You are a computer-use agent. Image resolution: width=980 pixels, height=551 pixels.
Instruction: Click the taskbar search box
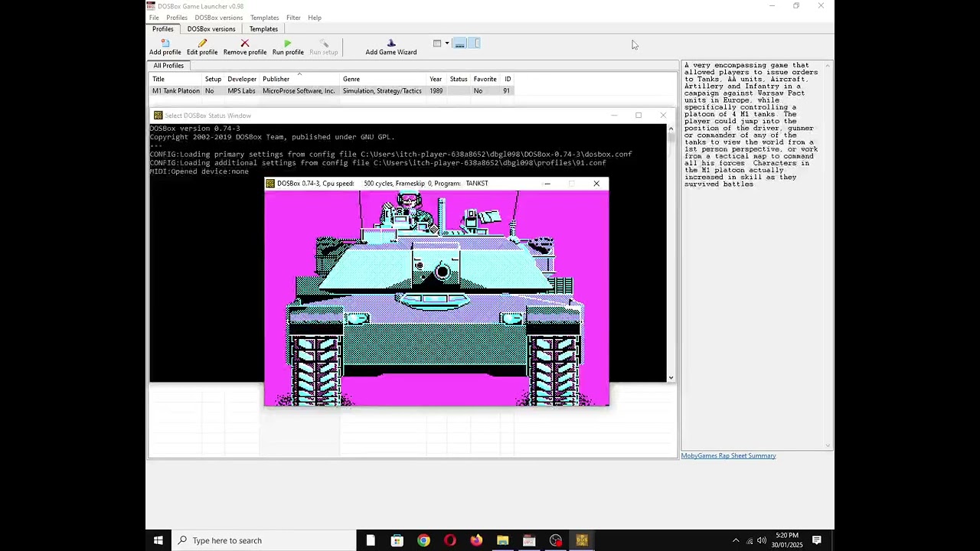264,540
